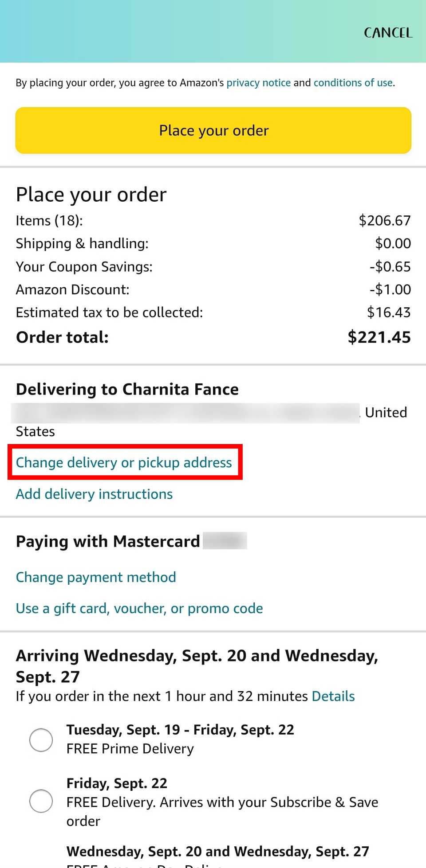Cancel the checkout process
426x868 pixels.
pyautogui.click(x=387, y=33)
